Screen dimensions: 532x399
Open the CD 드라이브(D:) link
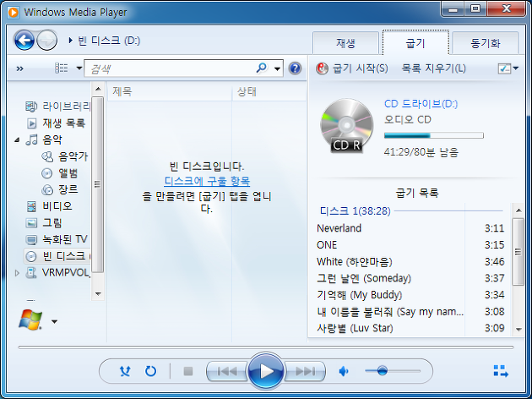point(421,104)
